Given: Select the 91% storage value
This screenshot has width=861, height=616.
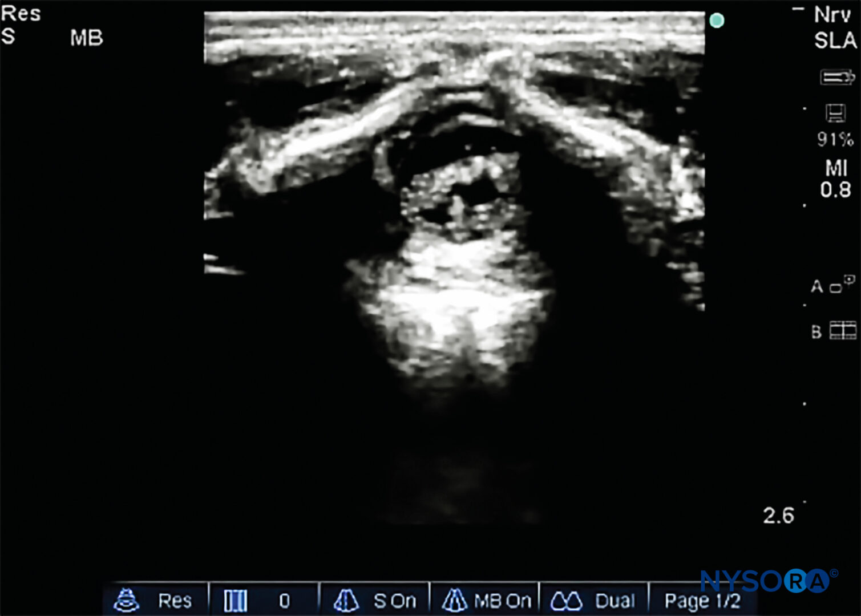Looking at the screenshot, I should click(835, 139).
